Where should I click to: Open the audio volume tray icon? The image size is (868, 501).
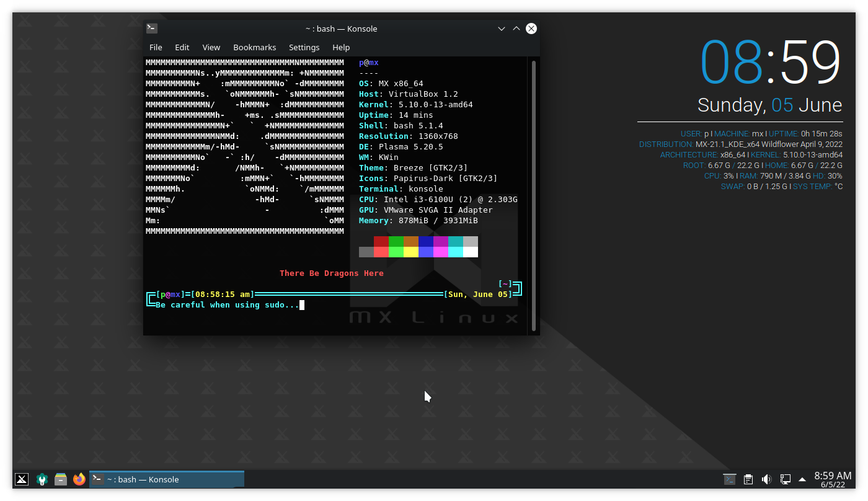[x=766, y=479]
